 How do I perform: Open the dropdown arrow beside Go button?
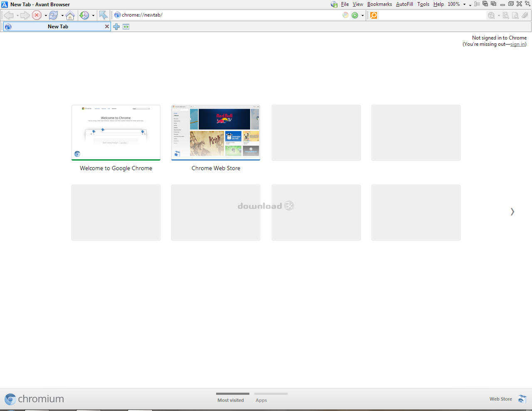point(362,16)
